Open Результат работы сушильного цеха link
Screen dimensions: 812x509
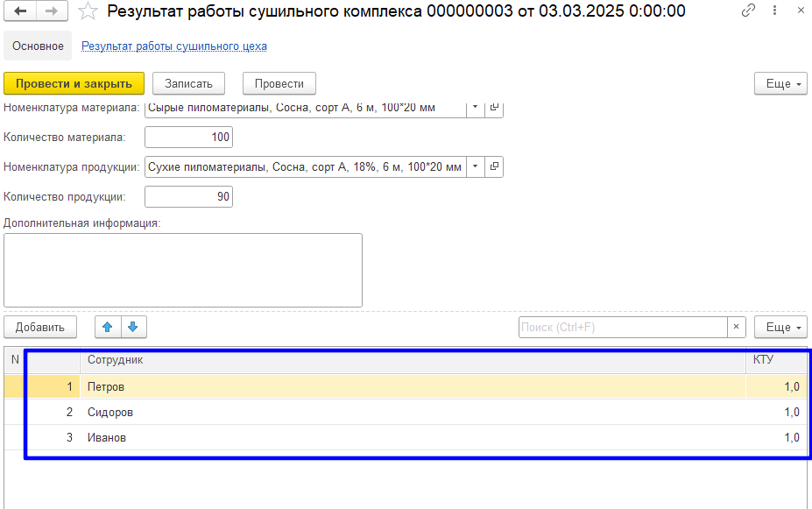[x=174, y=46]
